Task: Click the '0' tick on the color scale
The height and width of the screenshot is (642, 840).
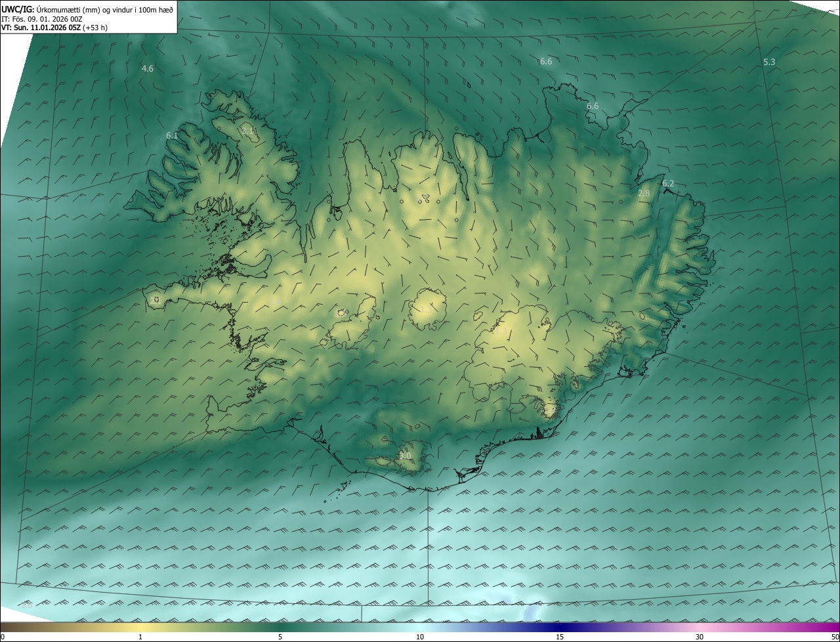Action: pyautogui.click(x=3, y=637)
